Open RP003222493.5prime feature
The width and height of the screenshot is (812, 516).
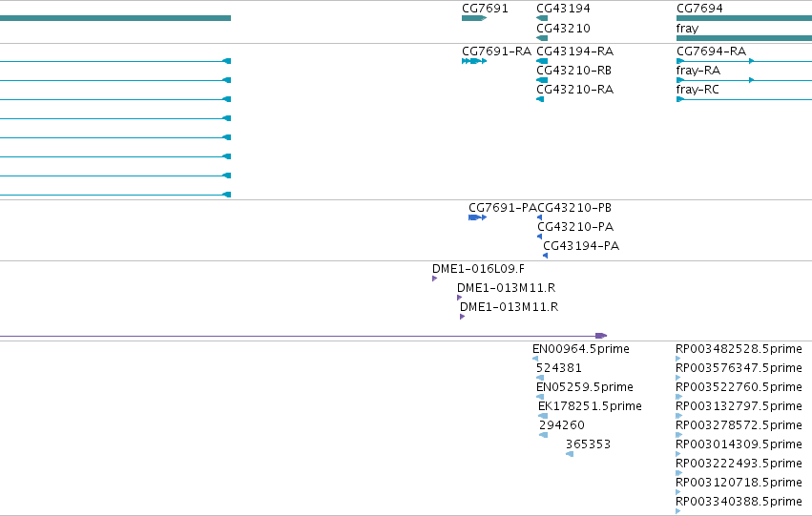pyautogui.click(x=739, y=464)
